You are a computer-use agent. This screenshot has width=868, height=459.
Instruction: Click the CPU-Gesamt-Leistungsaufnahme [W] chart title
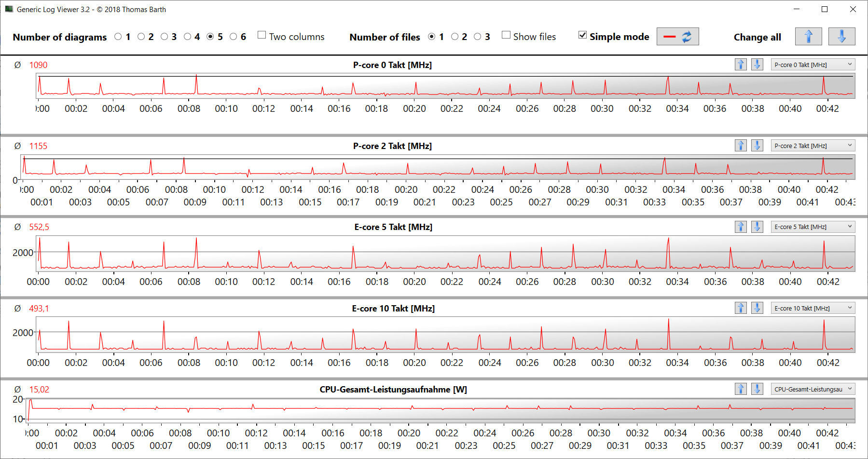coord(393,390)
